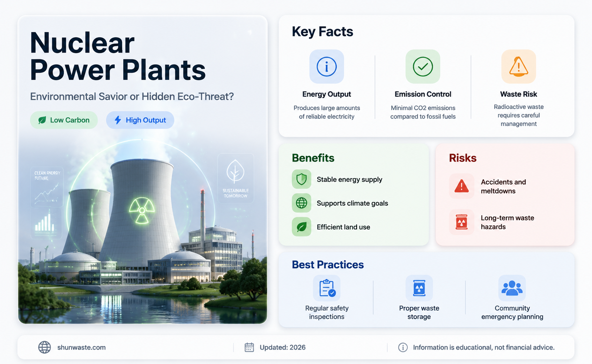Screen dimensions: 592x364
Task: Click the text Produces large amounts of reliable electricity
Action: pyautogui.click(x=327, y=112)
